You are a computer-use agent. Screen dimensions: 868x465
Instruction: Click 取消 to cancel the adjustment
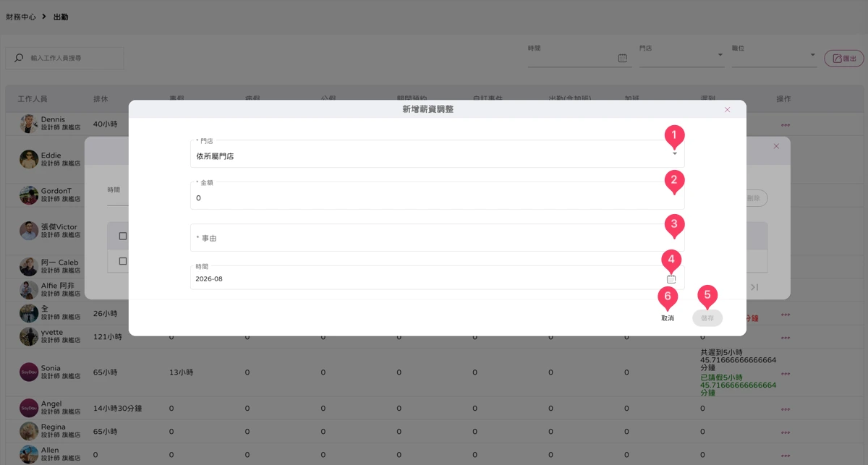(667, 318)
